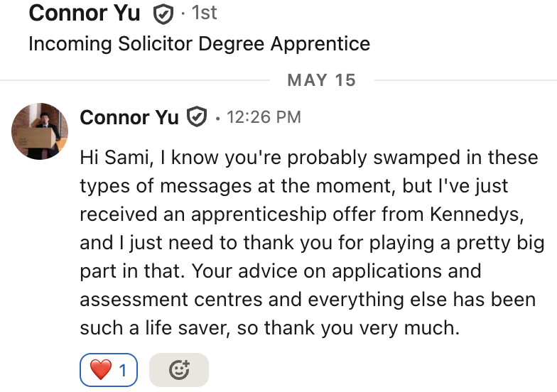Click Connor Yu's name in the conversation header

point(85,13)
